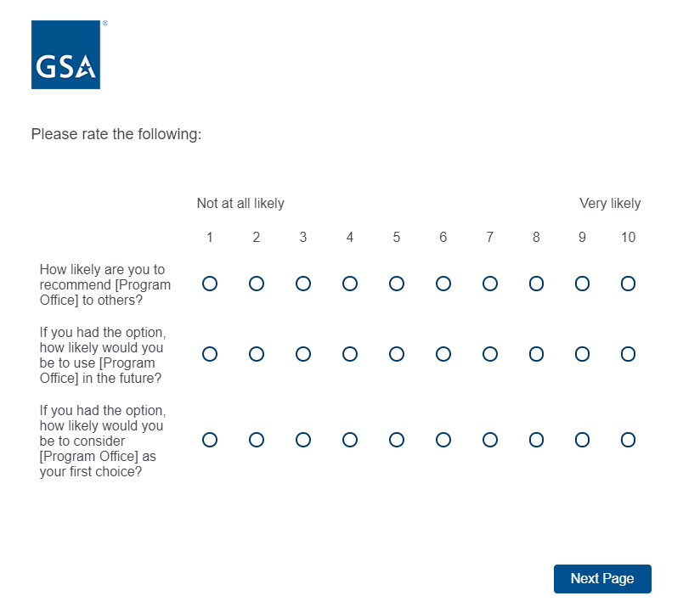Screen dimensions: 700x607
Task: Rate recommend question as 1
Action: pos(210,284)
